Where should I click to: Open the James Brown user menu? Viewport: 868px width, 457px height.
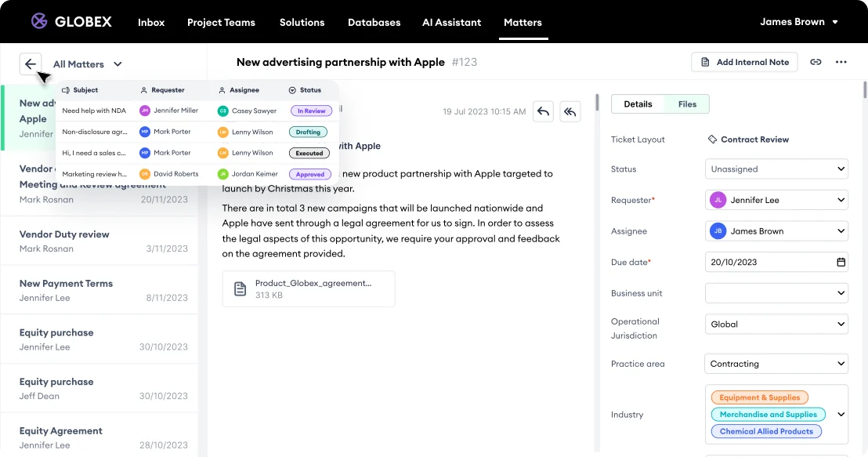(799, 22)
